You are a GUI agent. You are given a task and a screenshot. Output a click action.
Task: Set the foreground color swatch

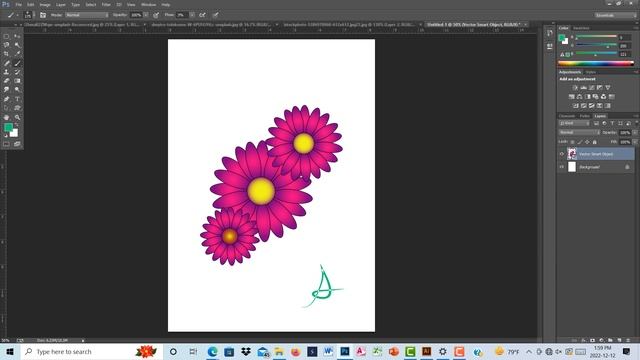[8, 128]
